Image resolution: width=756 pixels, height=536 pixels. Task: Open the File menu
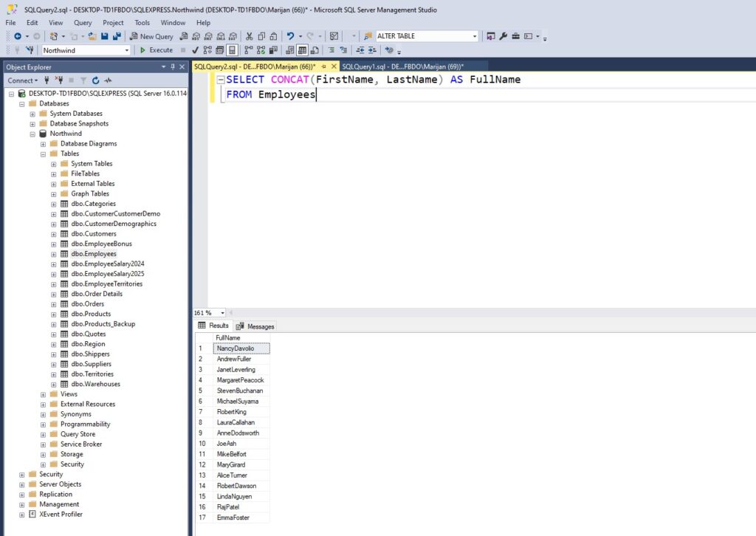[10, 23]
